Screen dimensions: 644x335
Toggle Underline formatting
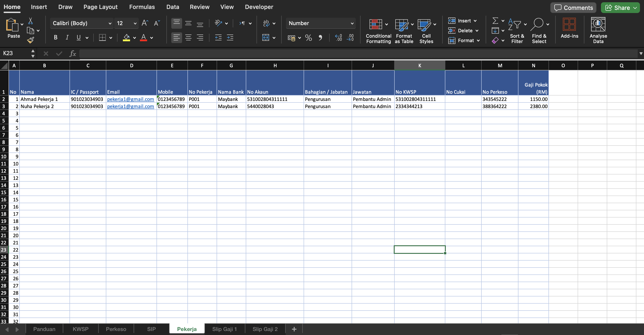pyautogui.click(x=78, y=37)
